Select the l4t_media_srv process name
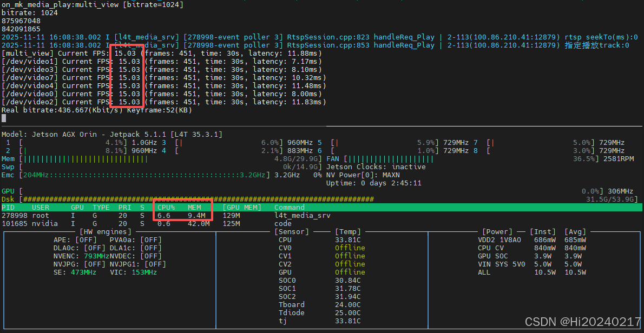 (303, 216)
